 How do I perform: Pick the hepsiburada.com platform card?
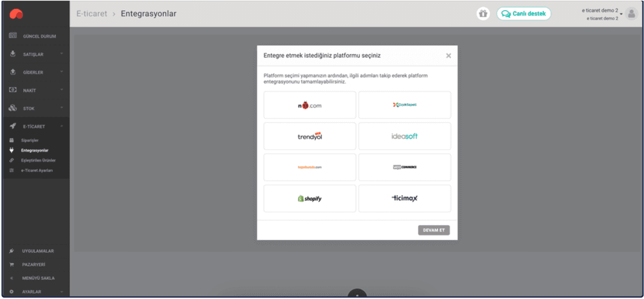point(310,167)
